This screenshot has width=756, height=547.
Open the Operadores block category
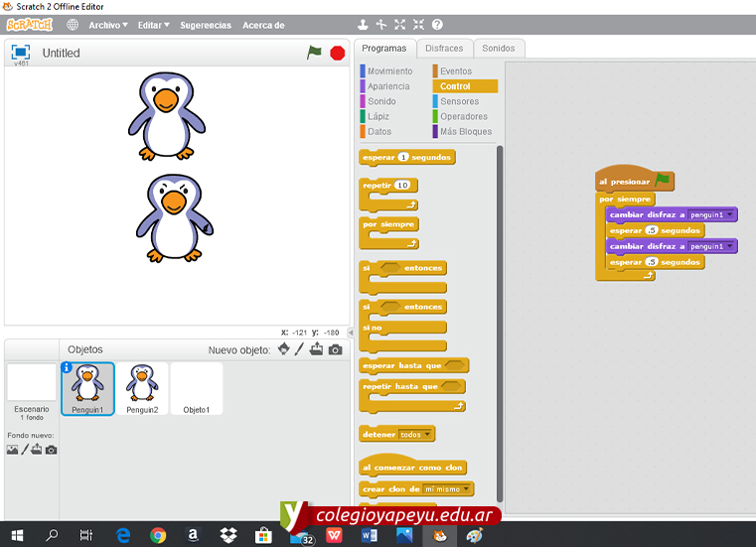pyautogui.click(x=463, y=116)
